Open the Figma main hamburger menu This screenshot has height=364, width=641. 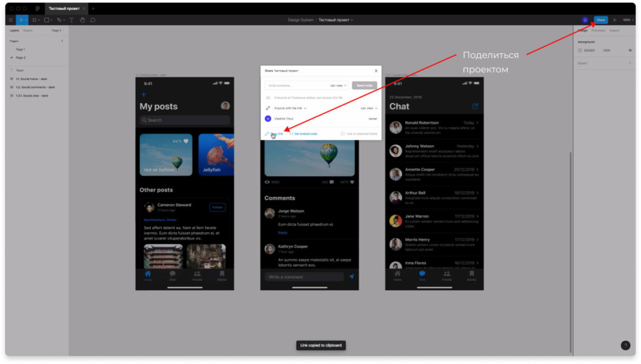[x=11, y=20]
